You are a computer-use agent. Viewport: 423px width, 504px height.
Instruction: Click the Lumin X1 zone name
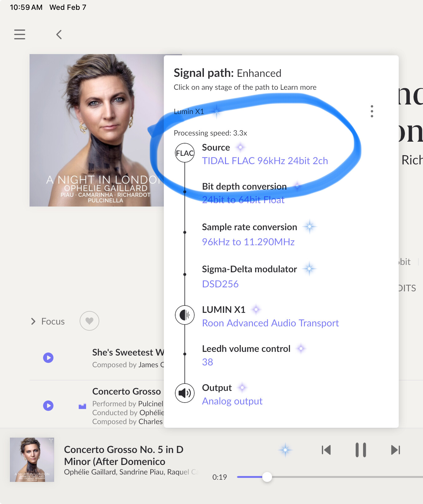pyautogui.click(x=189, y=112)
